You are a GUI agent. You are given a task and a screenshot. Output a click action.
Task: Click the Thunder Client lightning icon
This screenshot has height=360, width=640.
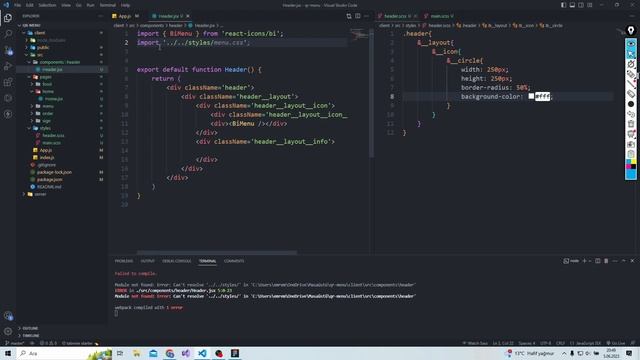coord(8,114)
